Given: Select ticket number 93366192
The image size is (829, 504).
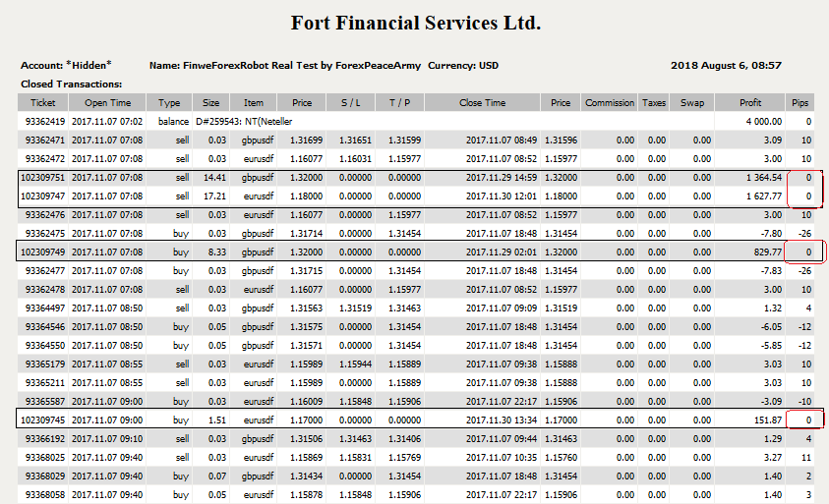Looking at the screenshot, I should pos(45,439).
